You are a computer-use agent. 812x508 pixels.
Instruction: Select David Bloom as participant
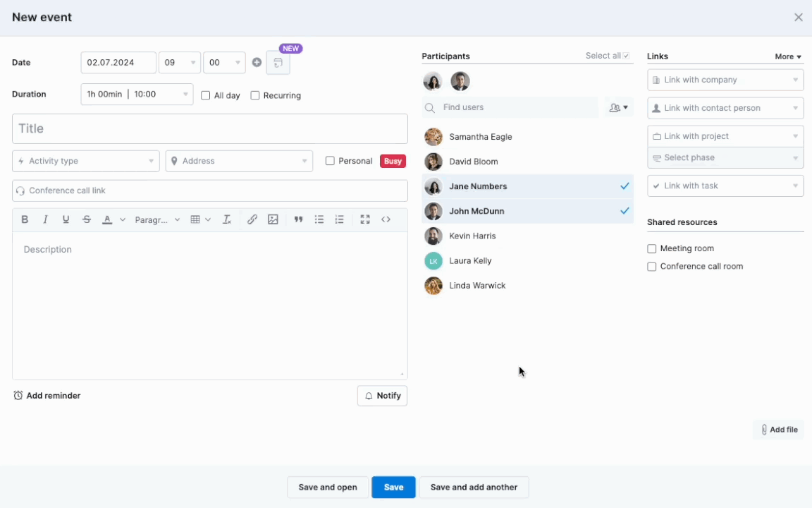tap(527, 162)
